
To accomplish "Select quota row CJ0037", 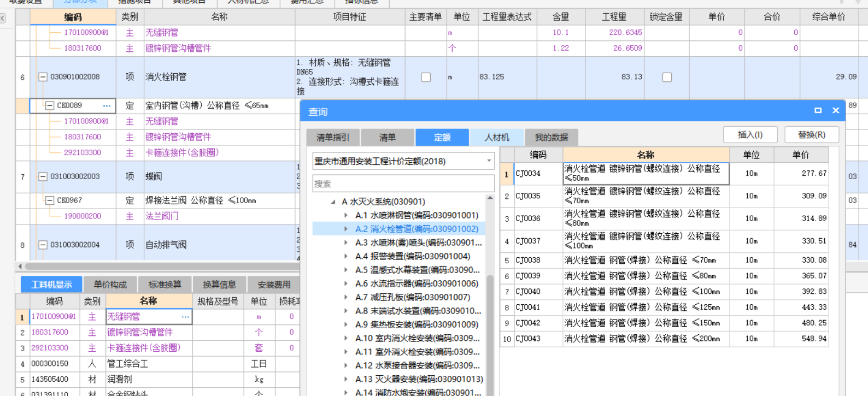I will 664,241.
